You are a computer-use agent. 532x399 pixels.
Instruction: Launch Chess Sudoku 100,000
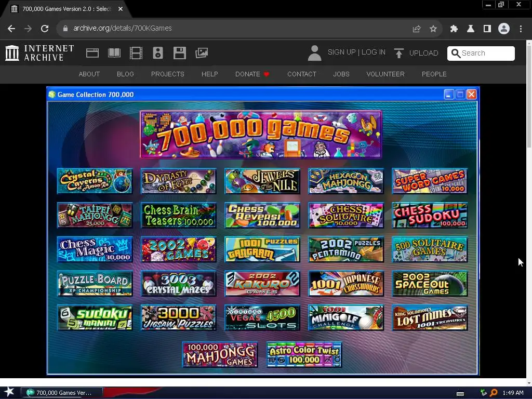click(x=430, y=216)
